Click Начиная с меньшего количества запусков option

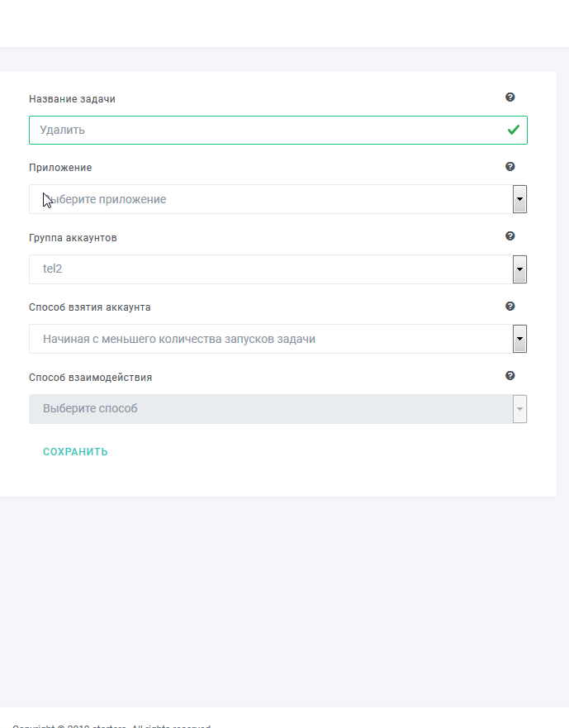click(x=179, y=339)
